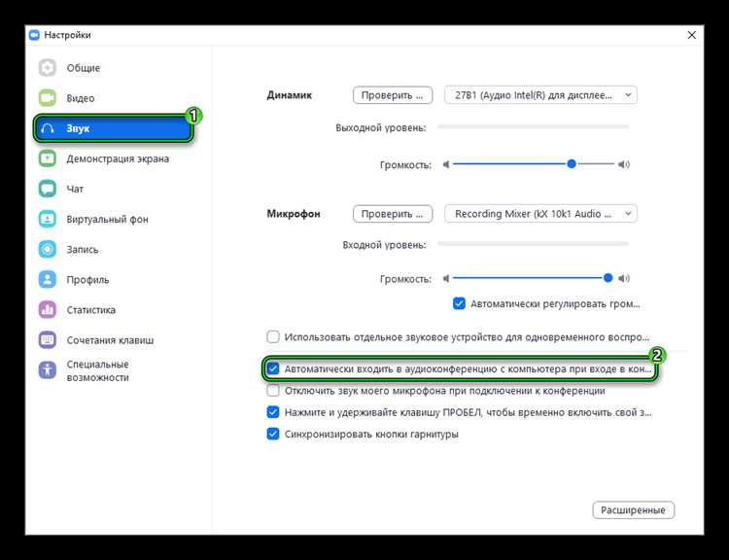Click speaker volume minimum icon

click(x=446, y=164)
